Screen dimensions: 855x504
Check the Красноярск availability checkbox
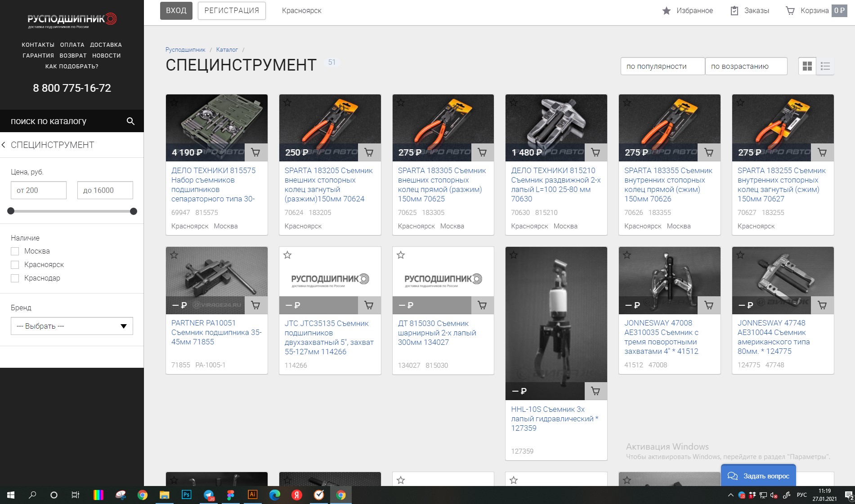(15, 265)
